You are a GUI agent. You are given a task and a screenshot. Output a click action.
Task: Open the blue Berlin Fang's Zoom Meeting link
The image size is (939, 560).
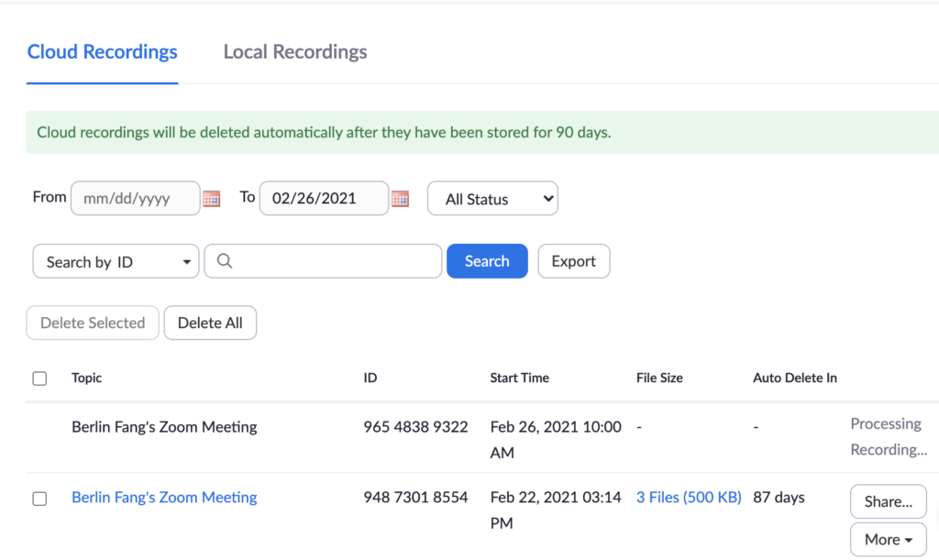(x=164, y=498)
